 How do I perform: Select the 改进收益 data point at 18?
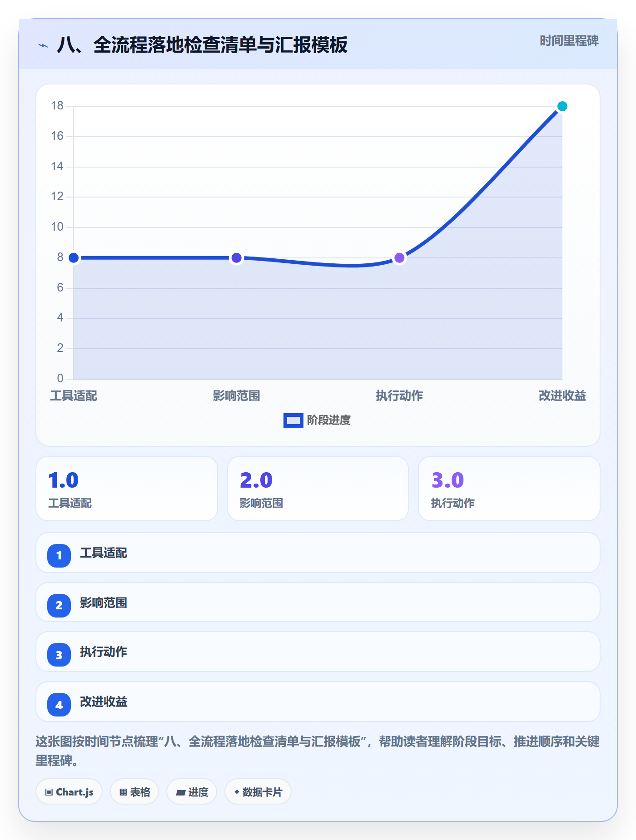pos(562,106)
